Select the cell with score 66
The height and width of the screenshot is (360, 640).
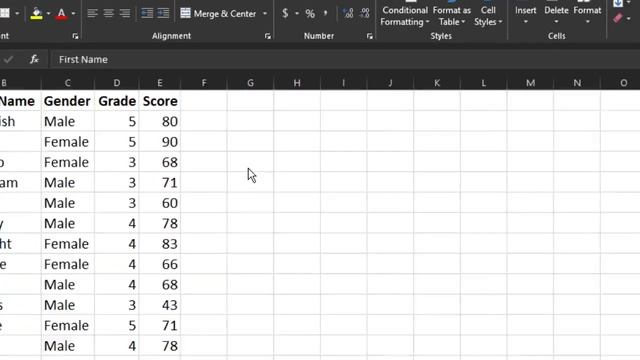pyautogui.click(x=160, y=264)
